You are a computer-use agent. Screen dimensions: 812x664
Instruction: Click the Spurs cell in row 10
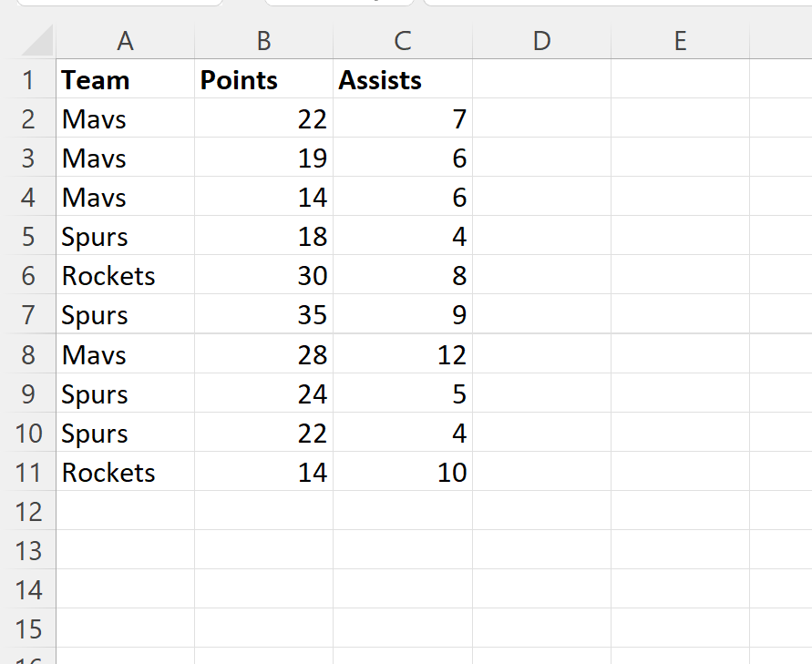pyautogui.click(x=125, y=434)
